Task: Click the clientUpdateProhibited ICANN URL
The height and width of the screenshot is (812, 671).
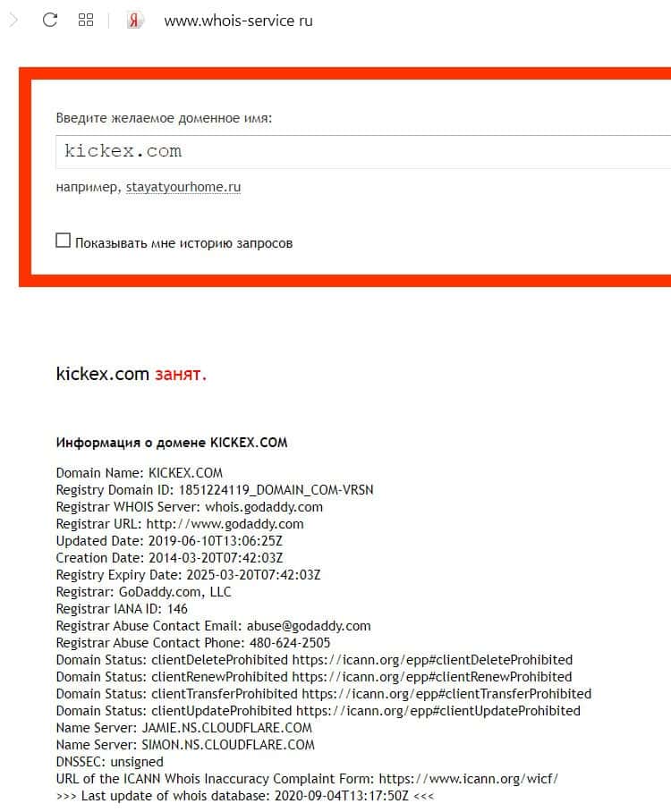Action: pyautogui.click(x=437, y=711)
